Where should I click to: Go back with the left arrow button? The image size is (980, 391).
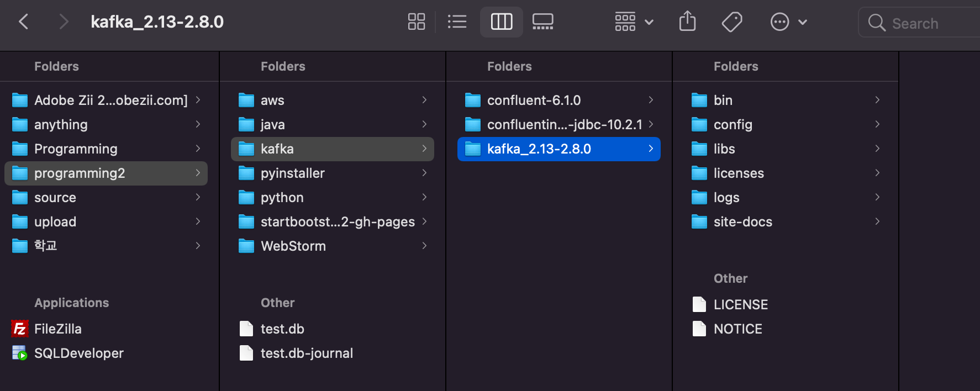click(x=23, y=22)
